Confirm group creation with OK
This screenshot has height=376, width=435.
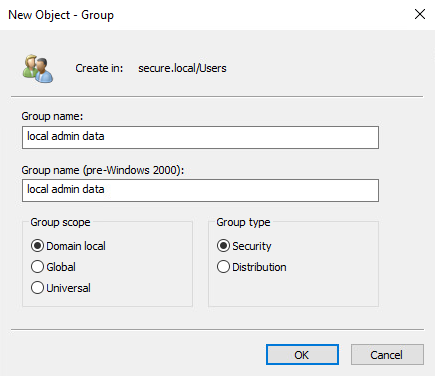[x=302, y=355]
